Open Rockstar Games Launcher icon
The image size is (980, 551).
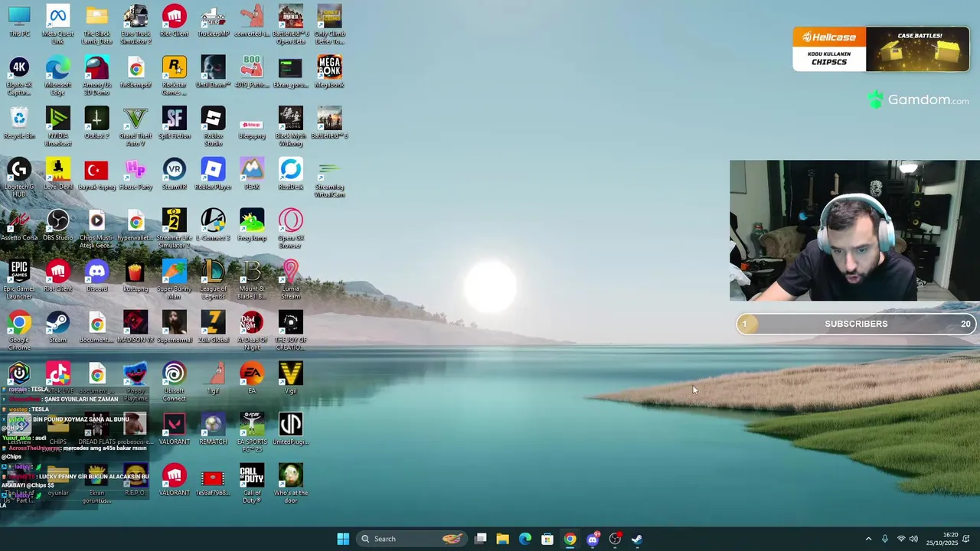174,76
